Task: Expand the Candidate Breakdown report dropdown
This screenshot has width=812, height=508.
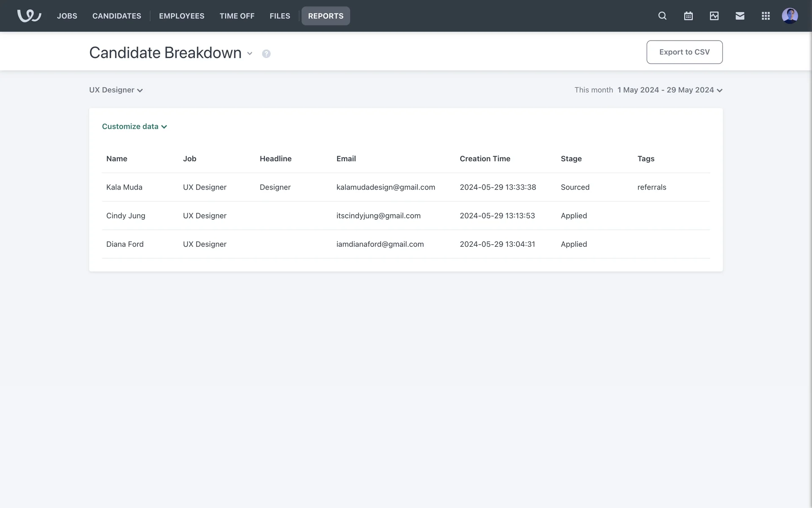Action: 250,53
